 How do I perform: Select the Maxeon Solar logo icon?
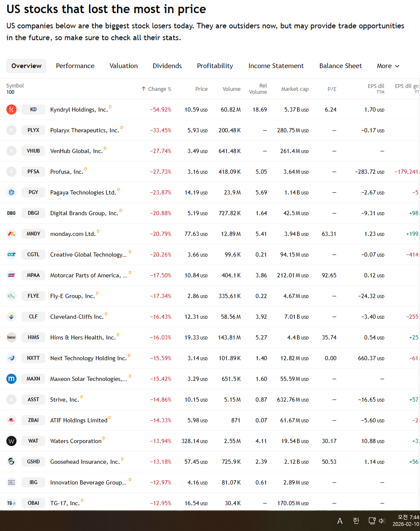[11, 379]
